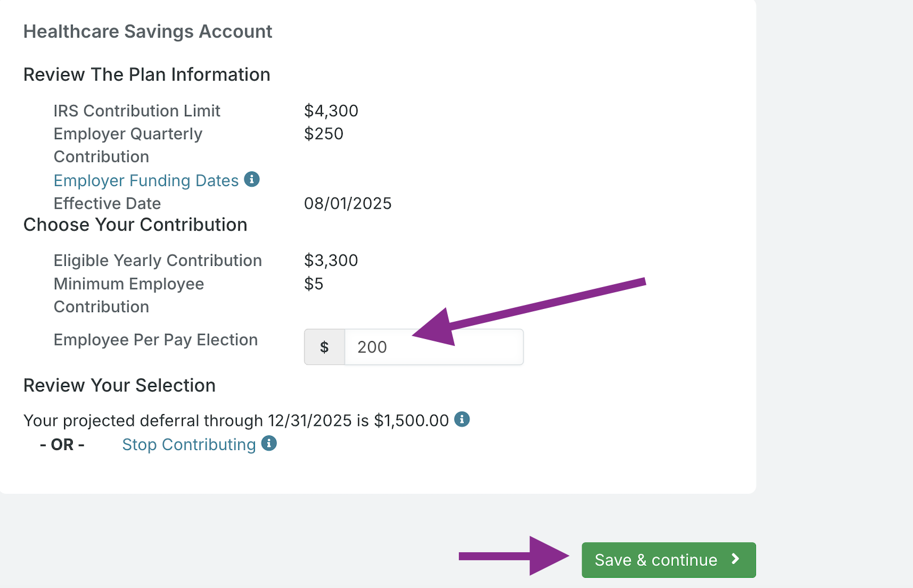Click the dollar sign prefix of election field
This screenshot has width=913, height=588.
point(325,347)
